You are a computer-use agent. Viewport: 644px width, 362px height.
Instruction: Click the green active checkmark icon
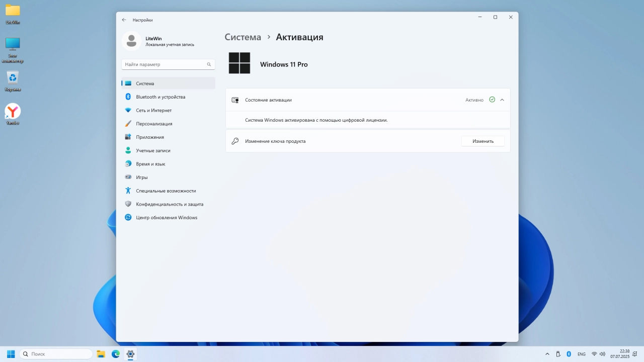[x=492, y=100]
